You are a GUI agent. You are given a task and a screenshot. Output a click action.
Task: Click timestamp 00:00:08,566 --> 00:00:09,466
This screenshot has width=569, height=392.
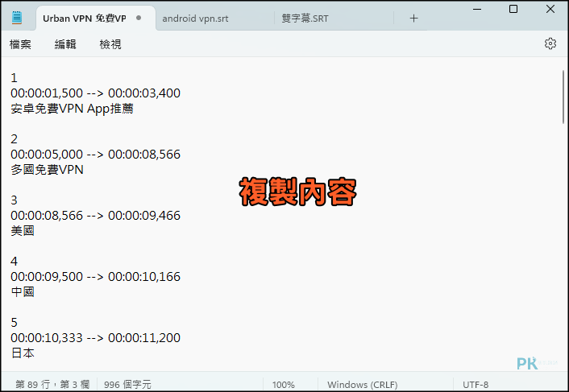[x=95, y=216]
